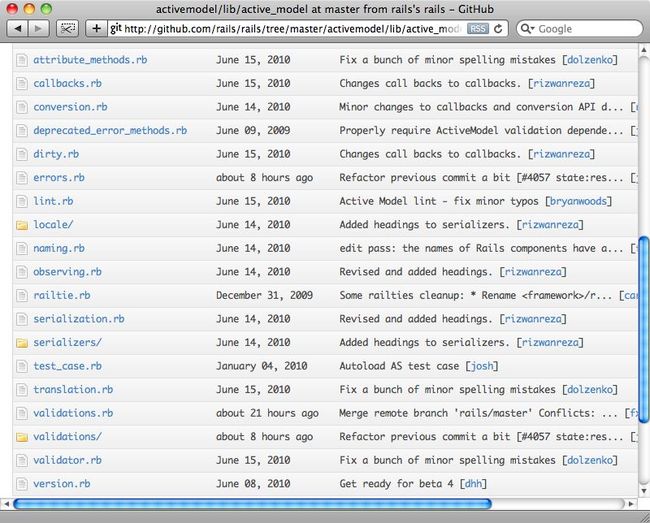Image resolution: width=650 pixels, height=523 pixels.
Task: Click folder icon beside validations/
Action: pos(22,437)
